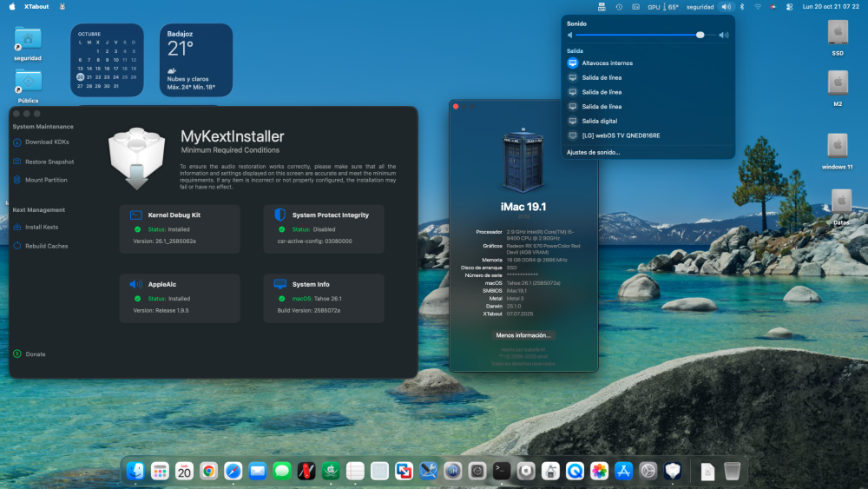Launch Safari from the Dock
Image resolution: width=868 pixels, height=489 pixels.
(233, 471)
